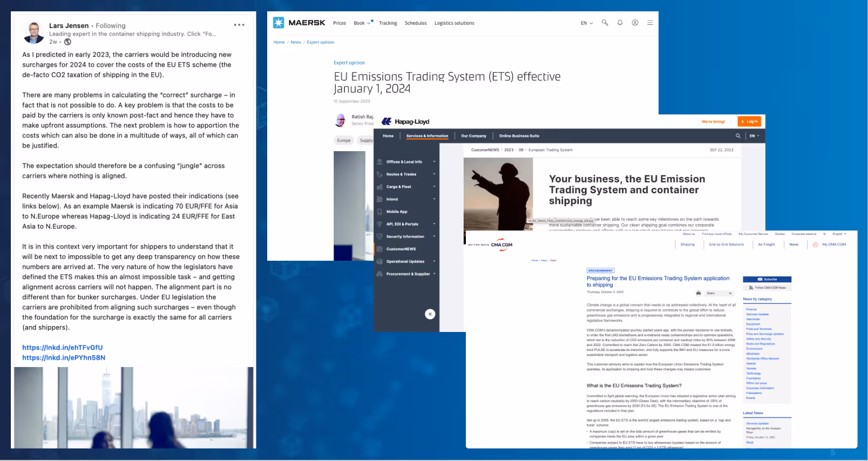Click the Hapag-Lloyd search icon
This screenshot has width=868, height=461.
pyautogui.click(x=738, y=136)
